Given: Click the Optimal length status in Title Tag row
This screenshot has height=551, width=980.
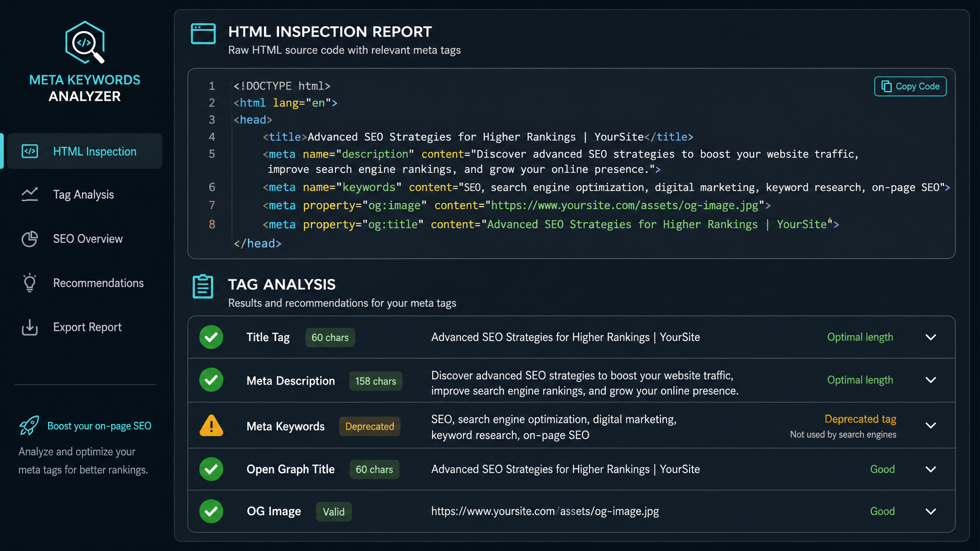Looking at the screenshot, I should point(860,337).
